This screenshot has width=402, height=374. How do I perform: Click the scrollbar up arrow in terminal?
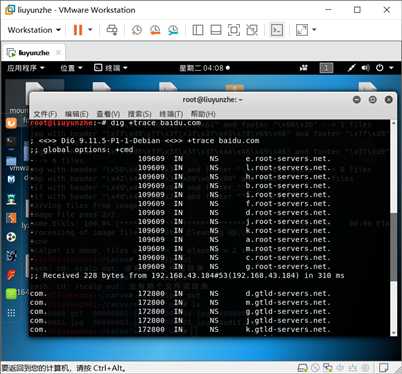coord(394,123)
